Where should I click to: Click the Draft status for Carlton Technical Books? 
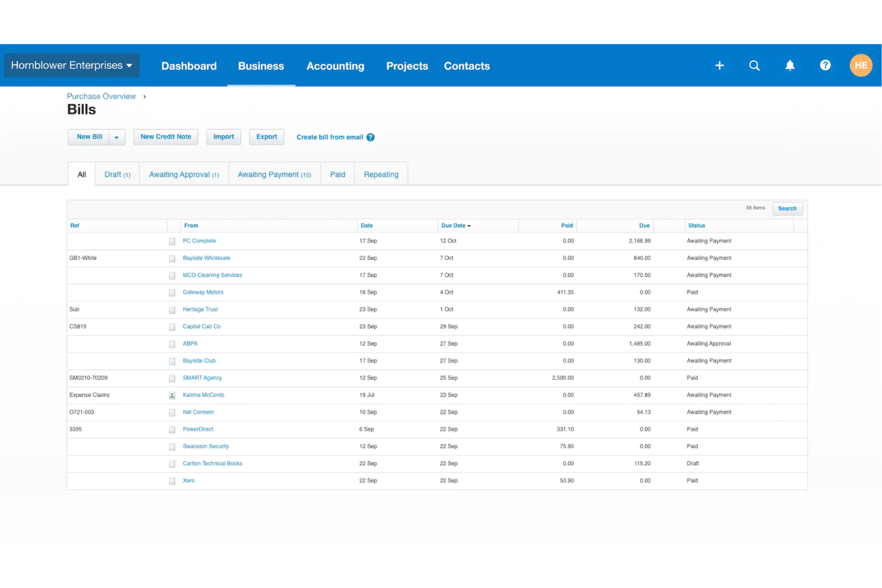pos(692,463)
